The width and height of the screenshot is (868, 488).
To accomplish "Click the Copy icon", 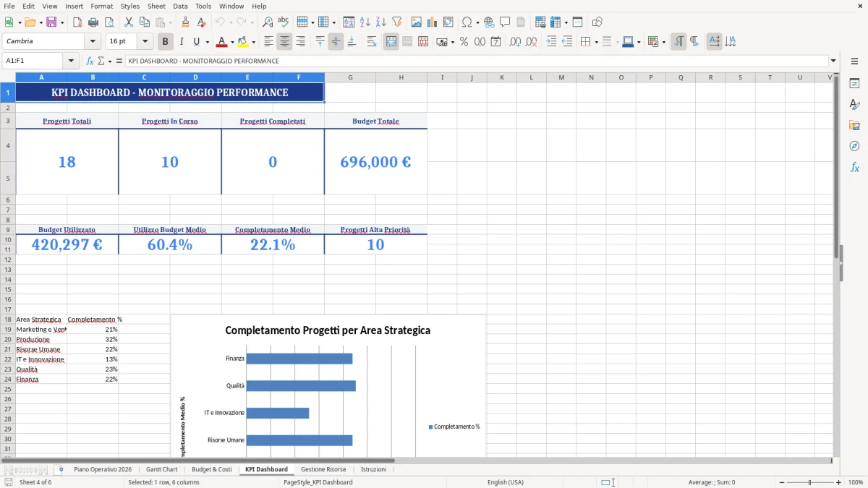I will coord(143,22).
